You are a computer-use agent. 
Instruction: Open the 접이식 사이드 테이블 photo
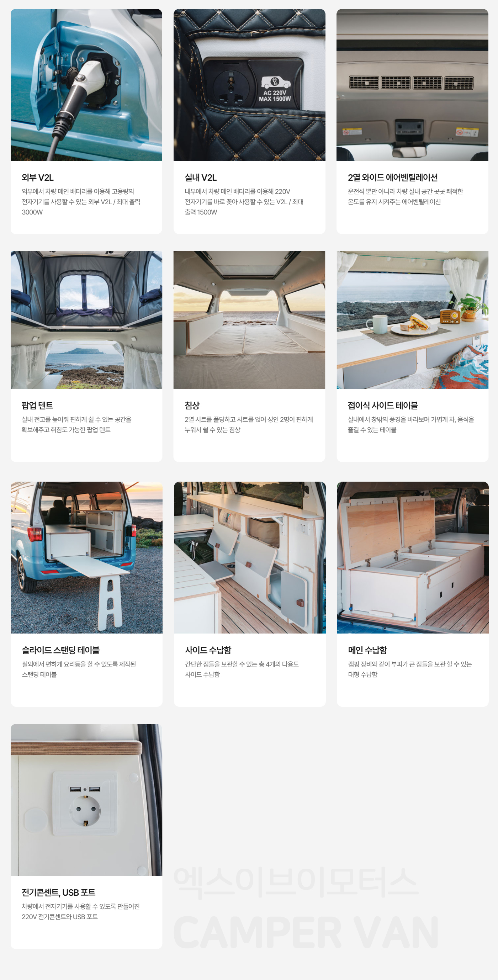(x=412, y=320)
